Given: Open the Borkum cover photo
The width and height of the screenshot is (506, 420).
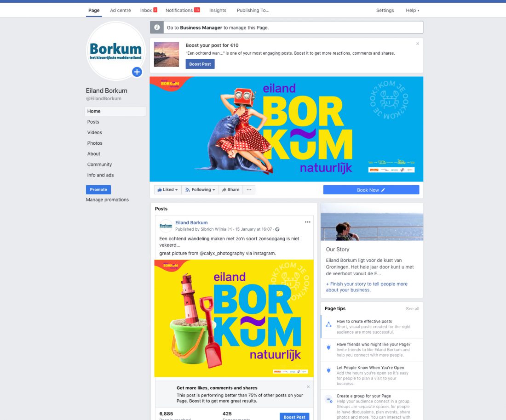Looking at the screenshot, I should 287,129.
